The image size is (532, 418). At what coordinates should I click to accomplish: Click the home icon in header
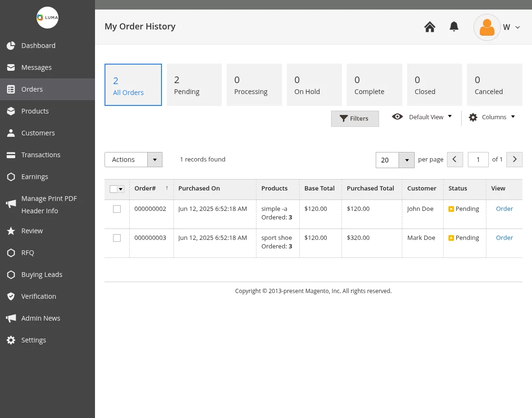coord(430,27)
